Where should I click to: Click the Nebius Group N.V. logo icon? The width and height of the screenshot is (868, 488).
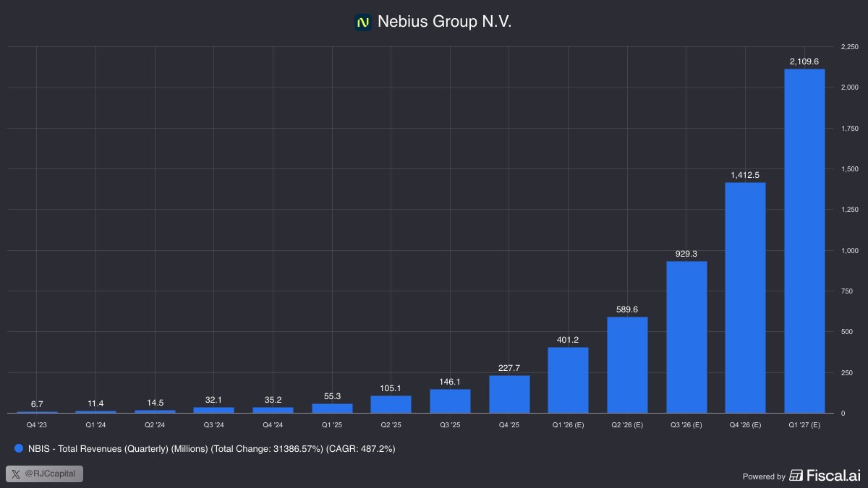(x=362, y=21)
